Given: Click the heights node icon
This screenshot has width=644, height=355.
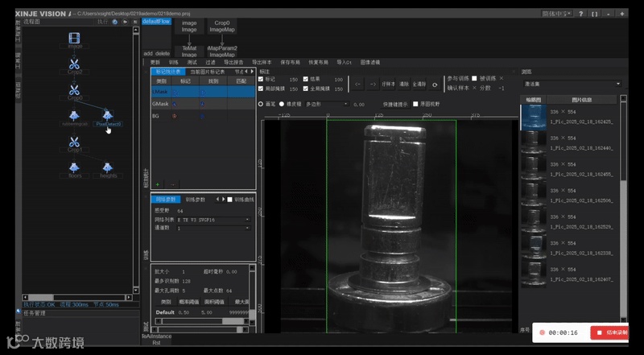Looking at the screenshot, I should pyautogui.click(x=109, y=166).
